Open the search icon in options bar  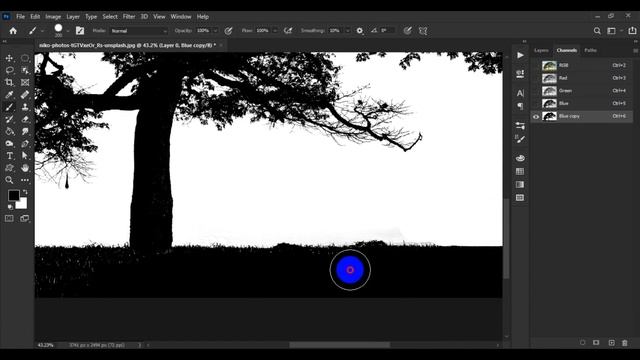pos(597,31)
